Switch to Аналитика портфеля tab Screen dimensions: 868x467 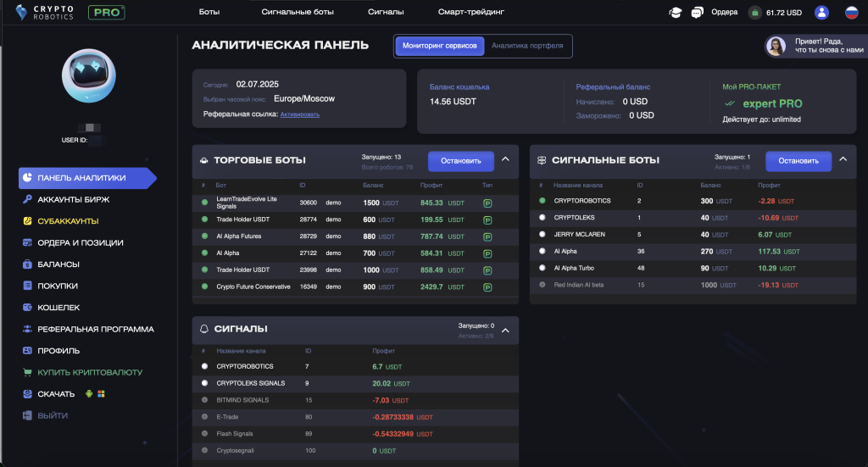click(527, 46)
